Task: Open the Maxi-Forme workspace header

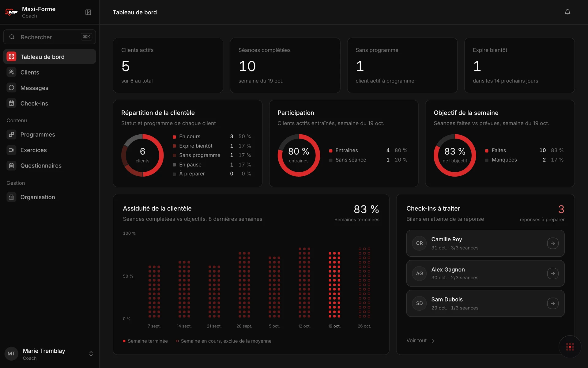Action: [39, 12]
